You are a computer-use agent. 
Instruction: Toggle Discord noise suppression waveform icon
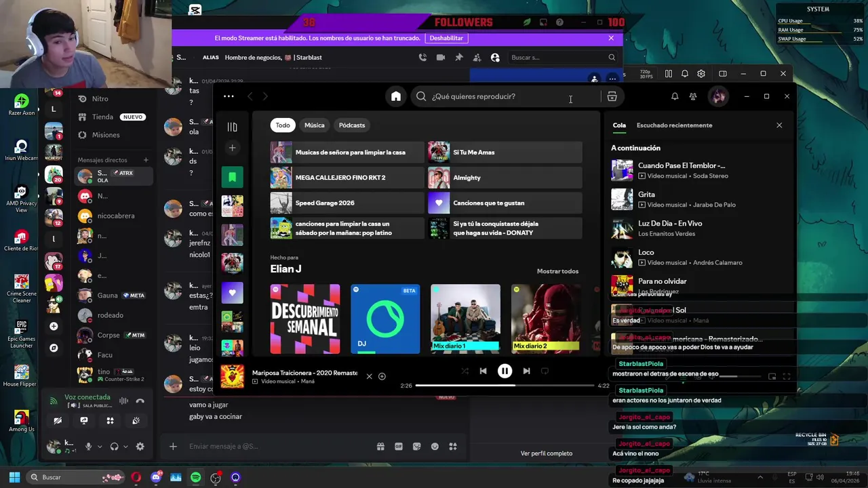pos(123,401)
